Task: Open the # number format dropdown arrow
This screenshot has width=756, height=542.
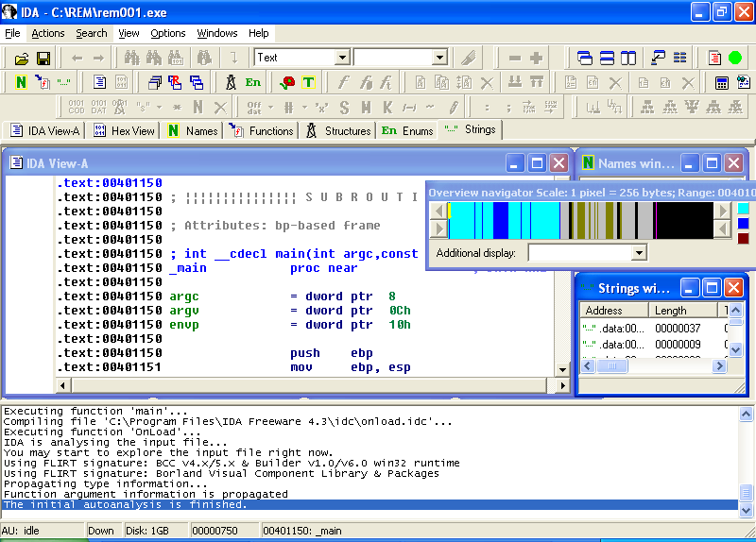Action: pos(304,107)
